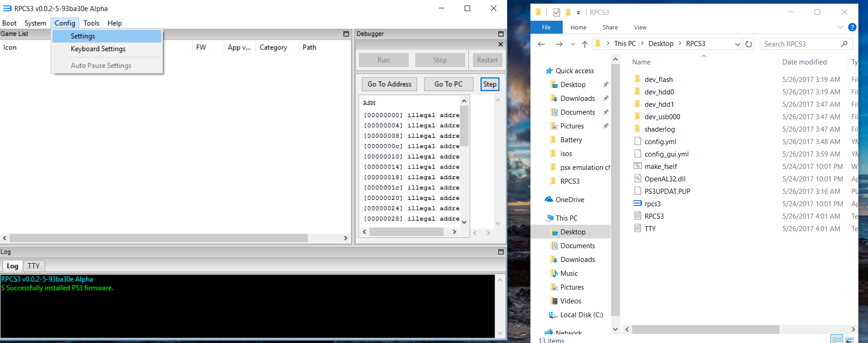868x343 pixels.
Task: Click the debugger Step button
Action: pyautogui.click(x=490, y=84)
